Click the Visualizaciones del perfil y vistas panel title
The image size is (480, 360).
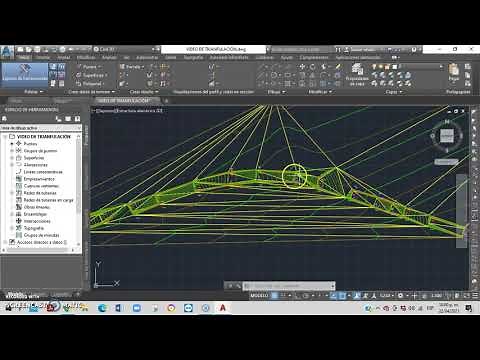click(213, 92)
